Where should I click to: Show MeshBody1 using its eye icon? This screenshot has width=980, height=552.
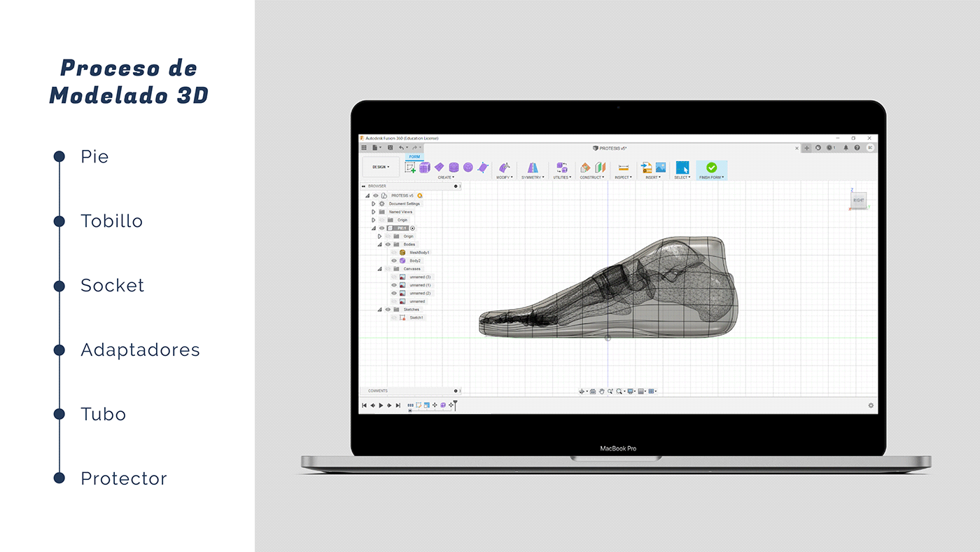[x=394, y=252]
